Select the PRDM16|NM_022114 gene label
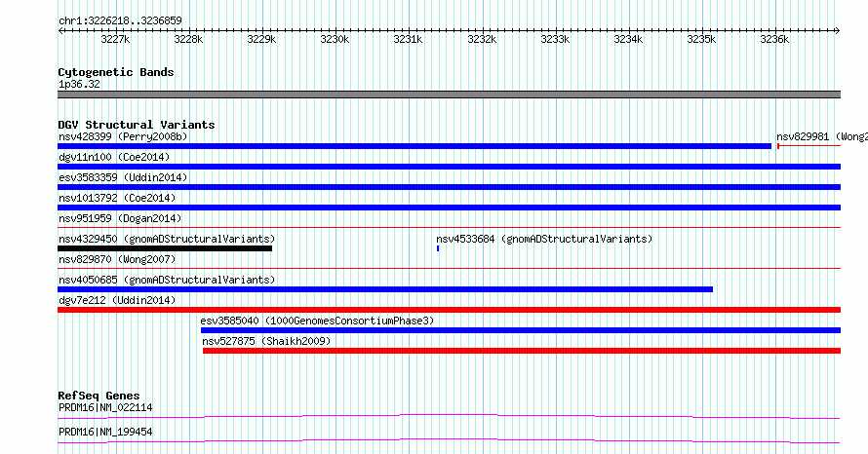868x454 pixels. click(105, 407)
